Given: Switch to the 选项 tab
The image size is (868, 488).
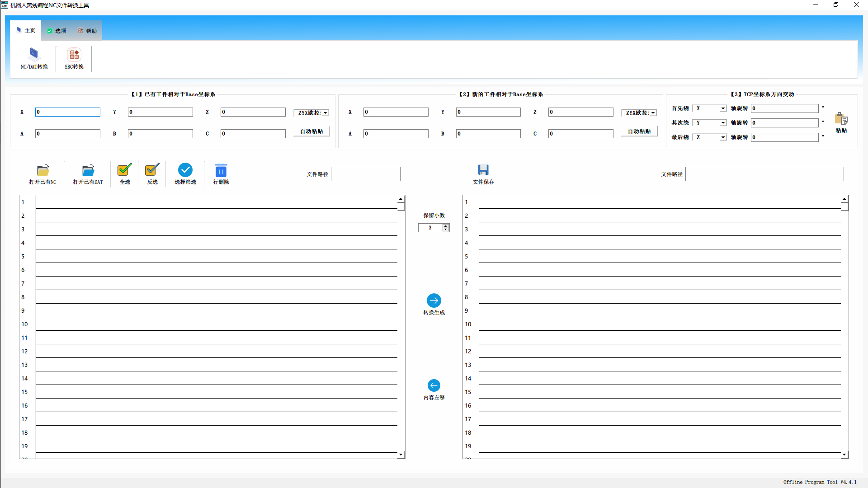Looking at the screenshot, I should click(x=57, y=31).
